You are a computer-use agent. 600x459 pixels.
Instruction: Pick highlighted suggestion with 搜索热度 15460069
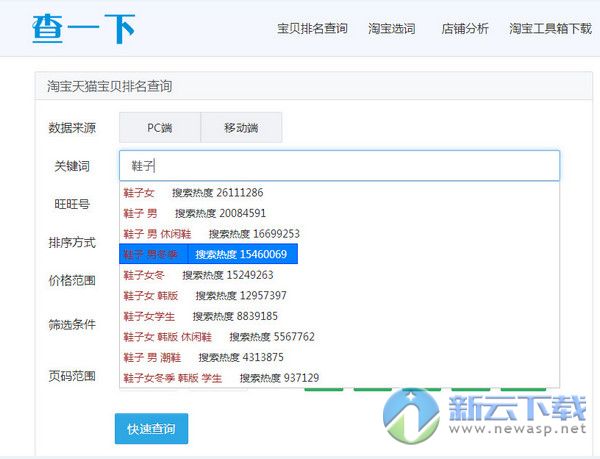pyautogui.click(x=209, y=254)
